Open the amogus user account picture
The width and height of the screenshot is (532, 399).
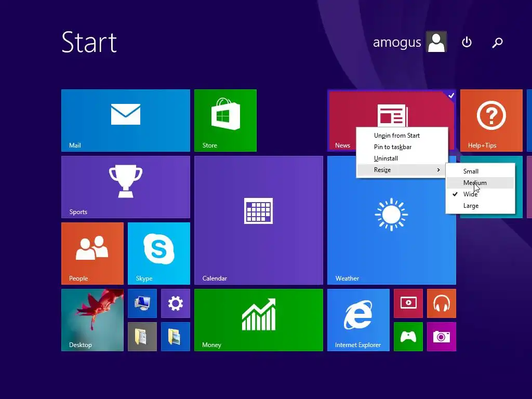point(436,42)
